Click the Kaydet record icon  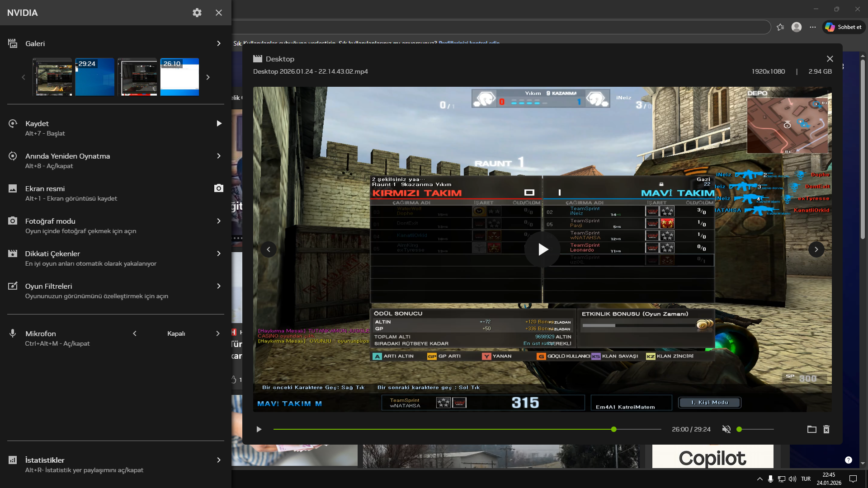tap(13, 123)
